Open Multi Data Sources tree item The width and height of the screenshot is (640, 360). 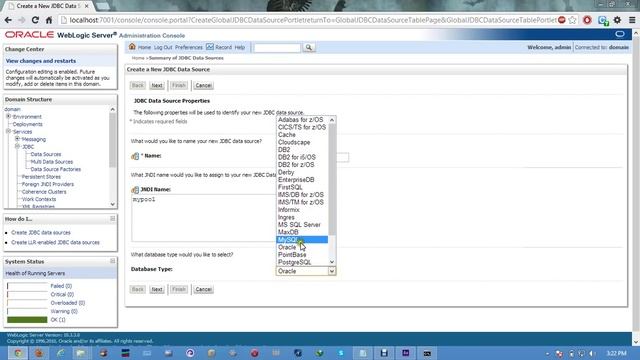pos(52,162)
